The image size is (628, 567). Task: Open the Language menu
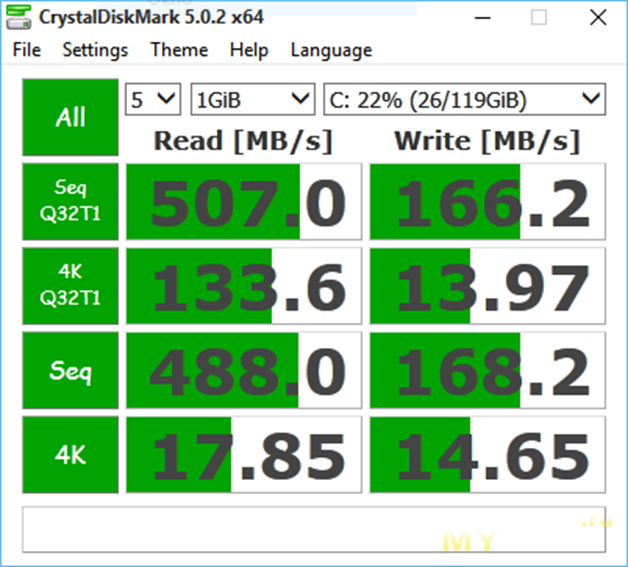point(331,50)
